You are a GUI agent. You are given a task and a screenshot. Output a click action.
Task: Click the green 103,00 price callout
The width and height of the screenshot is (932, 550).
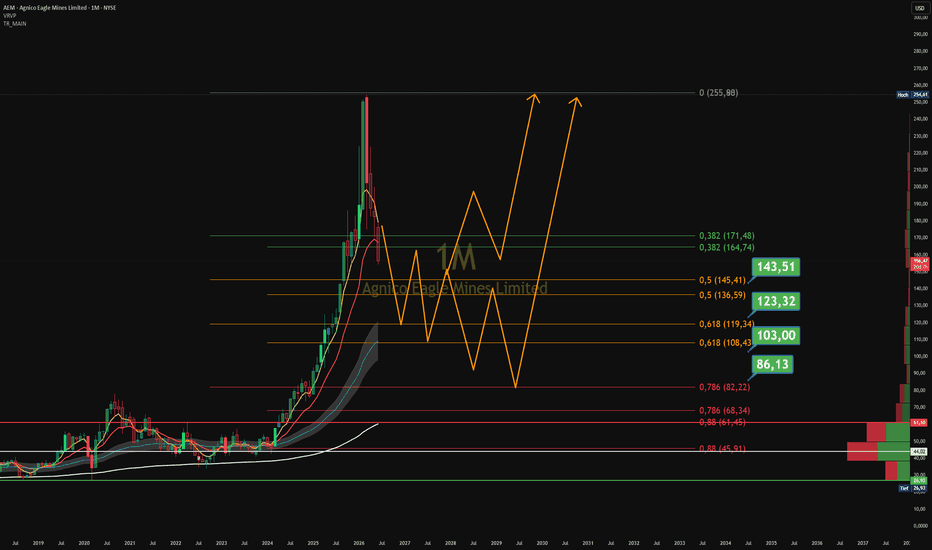coord(776,336)
